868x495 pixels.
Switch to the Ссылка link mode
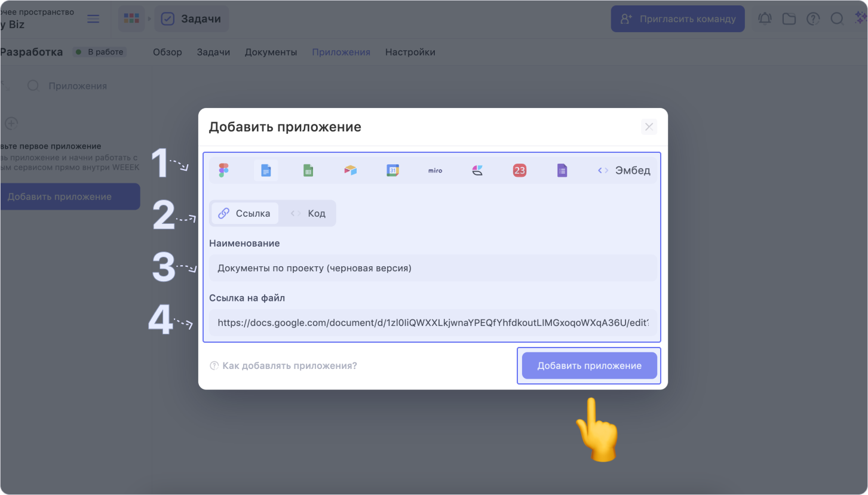(245, 213)
